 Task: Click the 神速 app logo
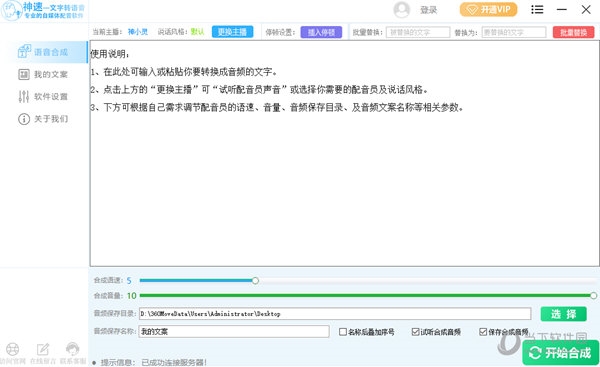click(x=43, y=10)
